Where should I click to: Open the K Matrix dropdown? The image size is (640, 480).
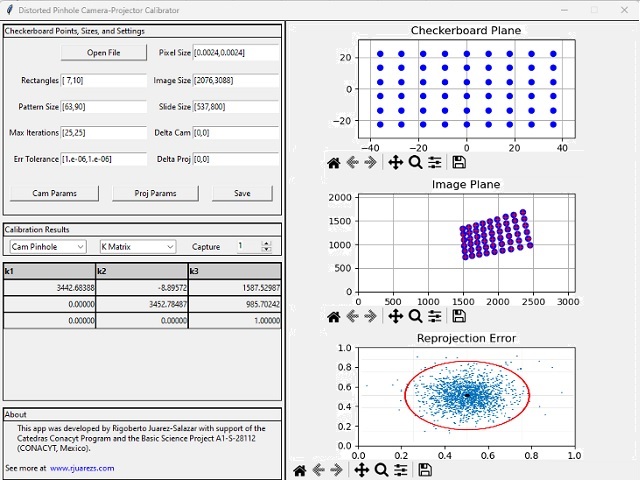137,246
